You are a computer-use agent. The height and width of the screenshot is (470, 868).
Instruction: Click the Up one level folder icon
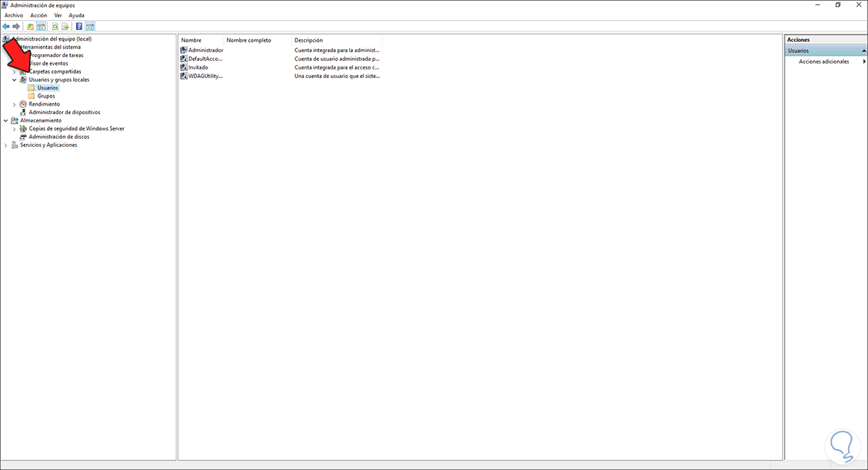(30, 26)
